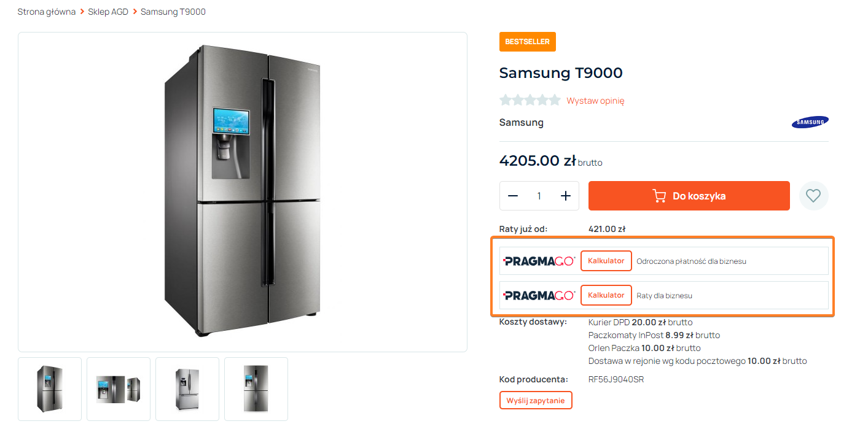Open Kalkulator for Raty dla biznesu
This screenshot has width=868, height=448.
(x=606, y=295)
